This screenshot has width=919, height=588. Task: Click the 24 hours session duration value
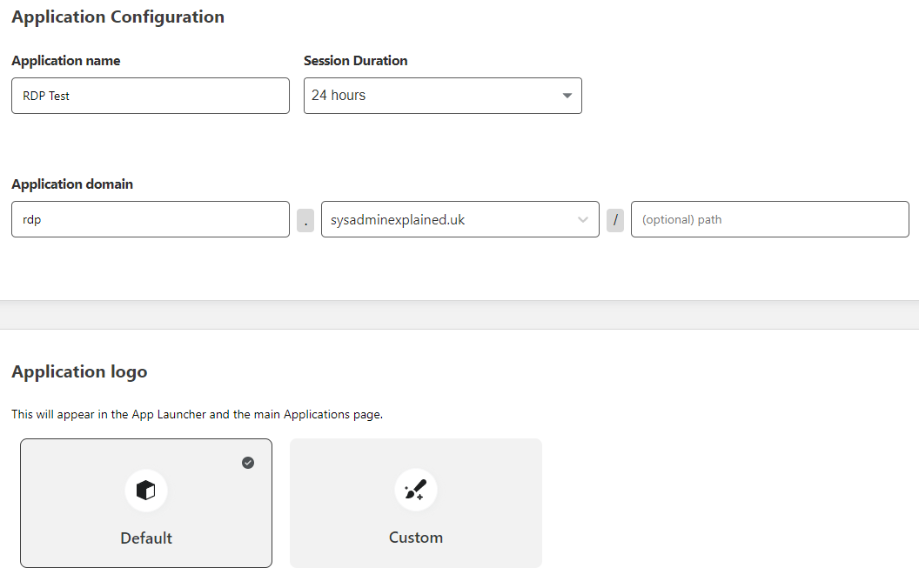click(339, 96)
